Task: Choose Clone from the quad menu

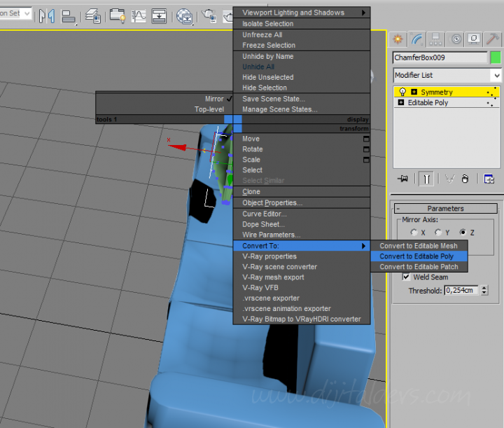Action: tap(302, 192)
